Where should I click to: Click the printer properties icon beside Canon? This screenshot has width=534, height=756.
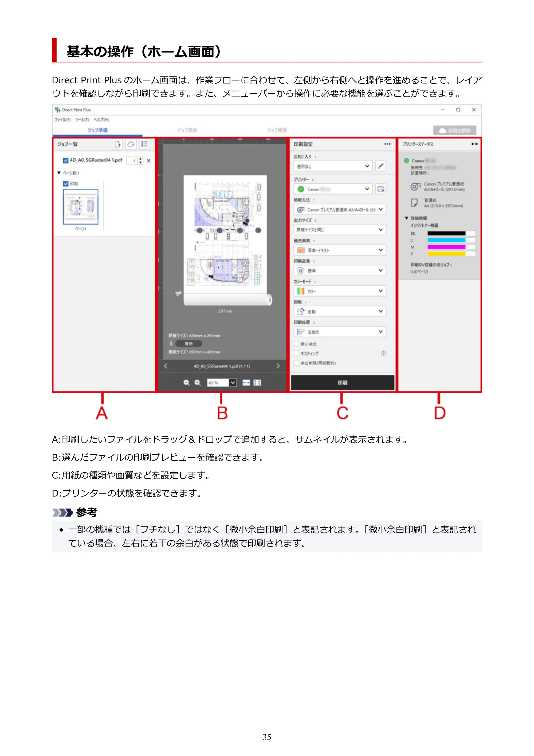pos(381,189)
